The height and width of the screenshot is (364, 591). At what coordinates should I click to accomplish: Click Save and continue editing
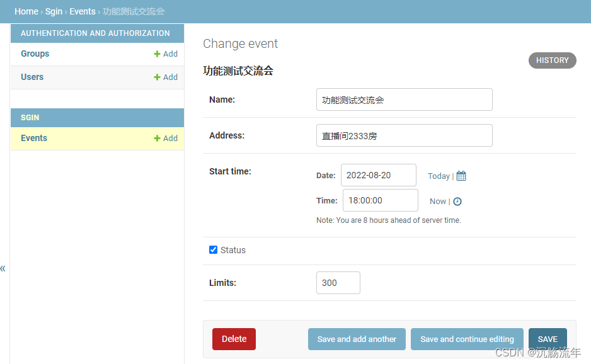pyautogui.click(x=467, y=339)
